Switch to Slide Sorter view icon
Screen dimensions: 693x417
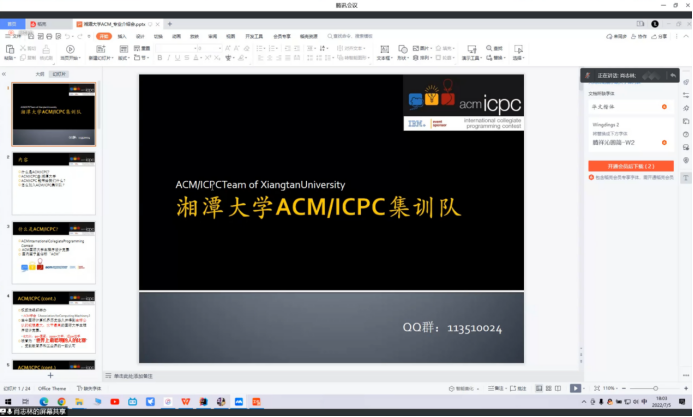point(548,388)
